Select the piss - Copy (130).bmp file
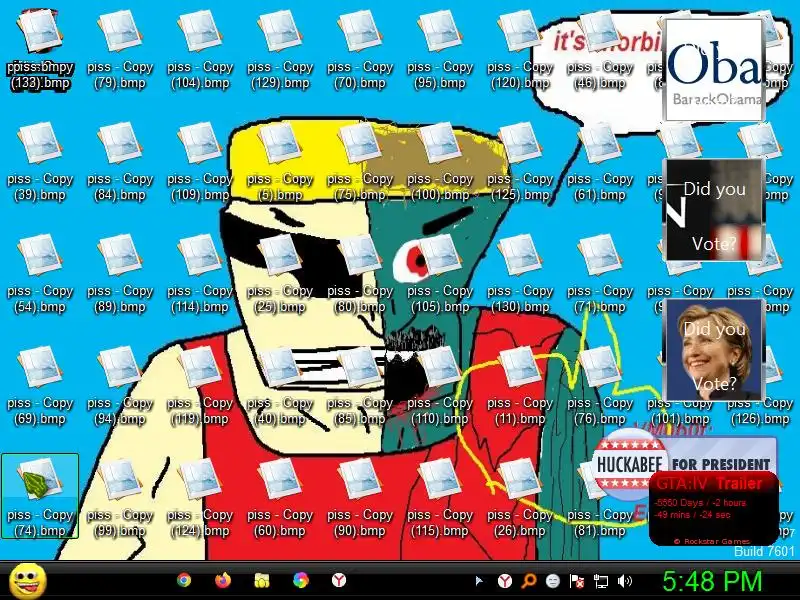This screenshot has width=800, height=600. [x=520, y=274]
